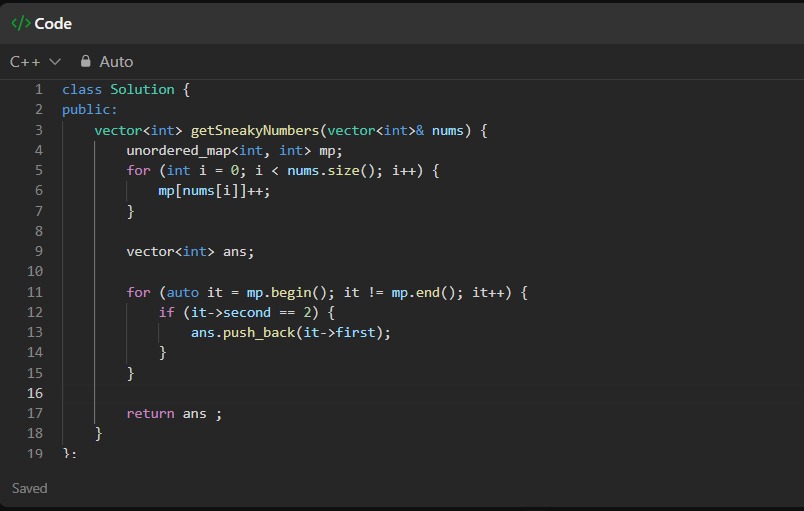Click 'nums.size()' on line 5
The height and width of the screenshot is (511, 804).
(331, 170)
